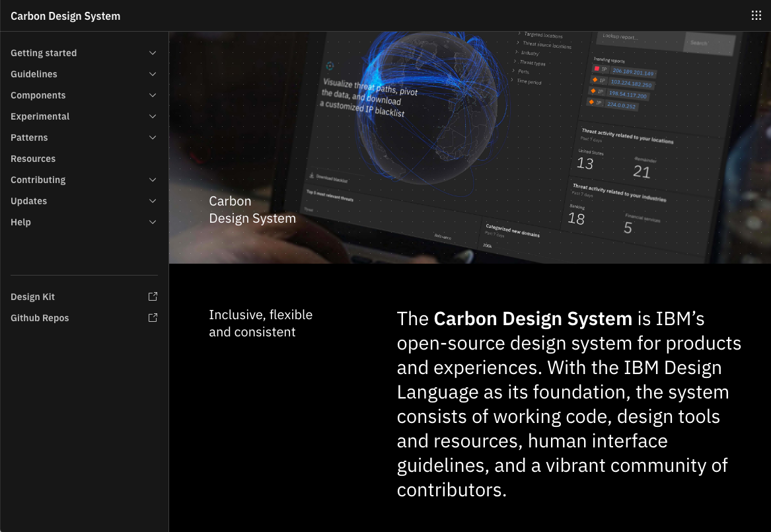Expand the Getting started chevron
This screenshot has width=771, height=532.
point(153,53)
